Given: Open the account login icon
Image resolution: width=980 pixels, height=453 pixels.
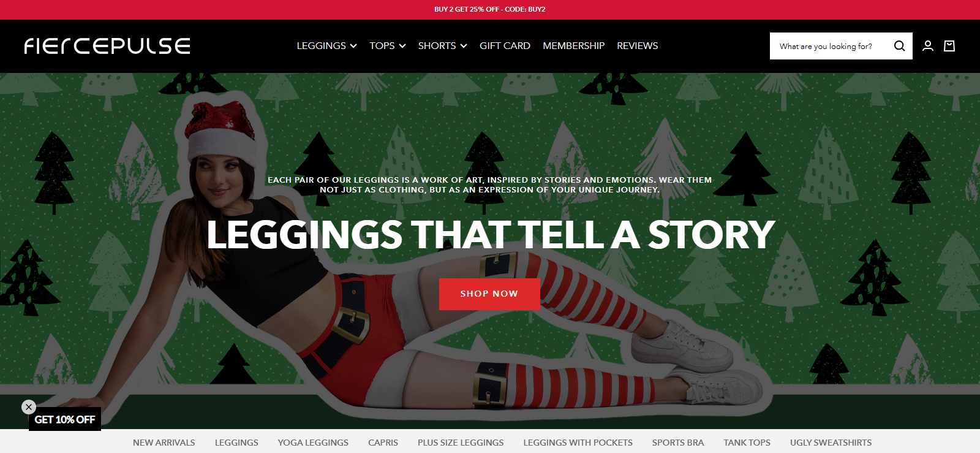Looking at the screenshot, I should pos(928,46).
